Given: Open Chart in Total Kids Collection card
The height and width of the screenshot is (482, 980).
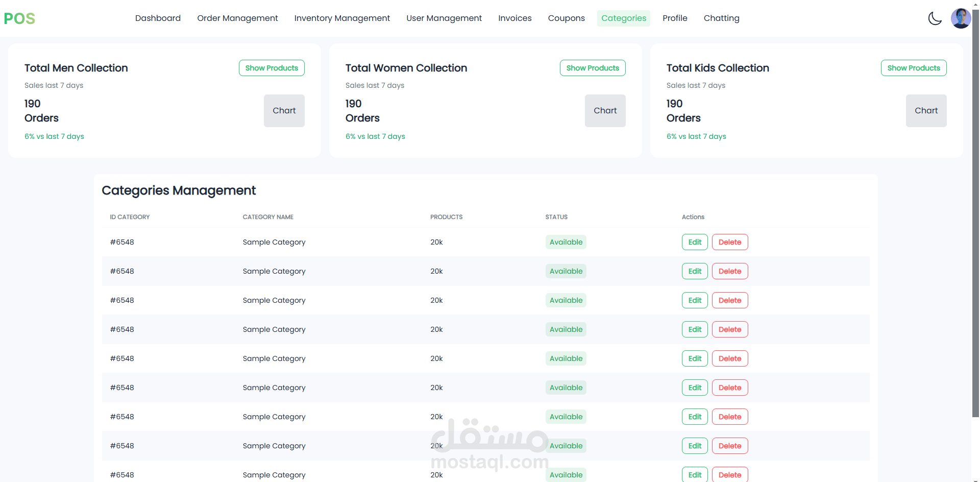Looking at the screenshot, I should point(926,111).
